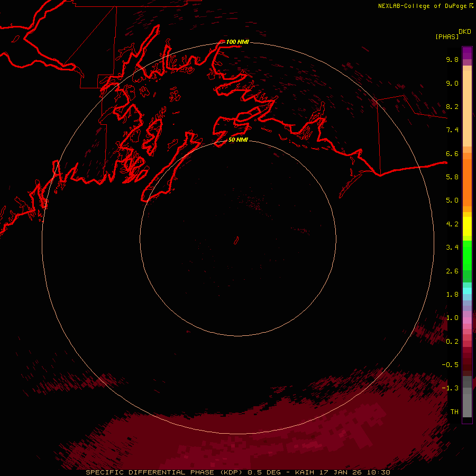Click the 0.2 legend value
This screenshot has width=476, height=476.
[x=452, y=342]
